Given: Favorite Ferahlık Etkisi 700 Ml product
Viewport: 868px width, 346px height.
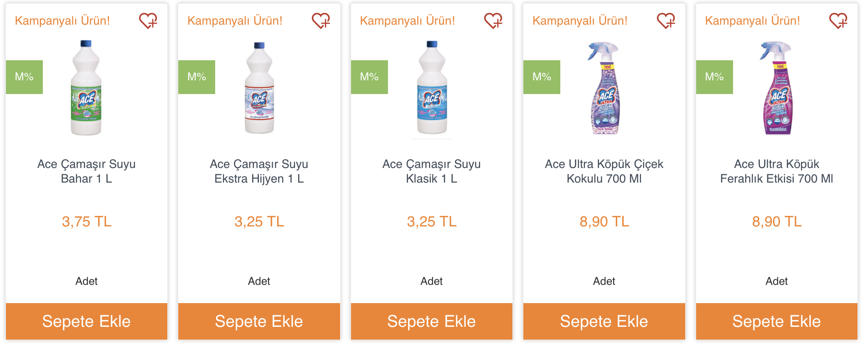Looking at the screenshot, I should click(838, 21).
